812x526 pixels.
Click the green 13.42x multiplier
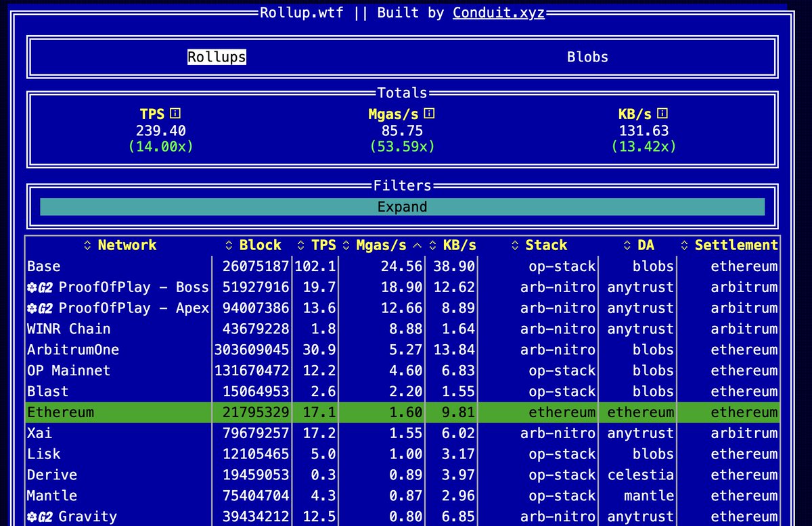tap(644, 147)
